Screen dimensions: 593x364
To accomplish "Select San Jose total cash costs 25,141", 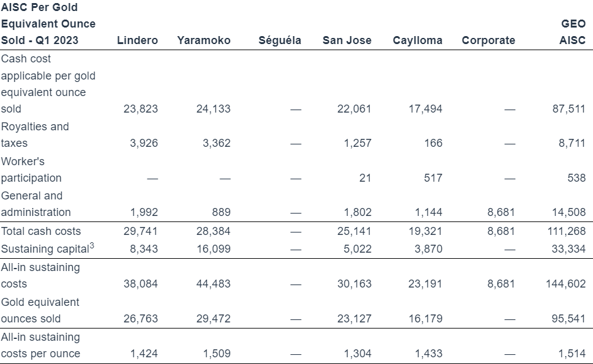I will point(354,231).
